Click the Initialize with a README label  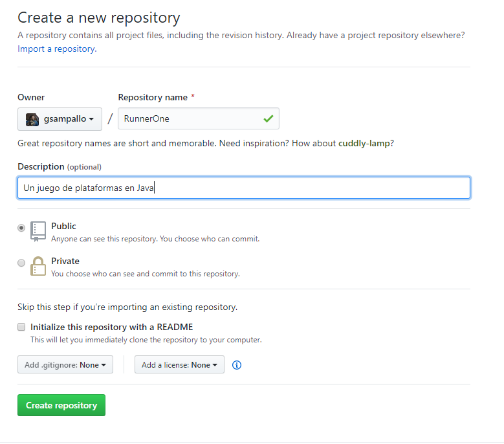pos(111,327)
